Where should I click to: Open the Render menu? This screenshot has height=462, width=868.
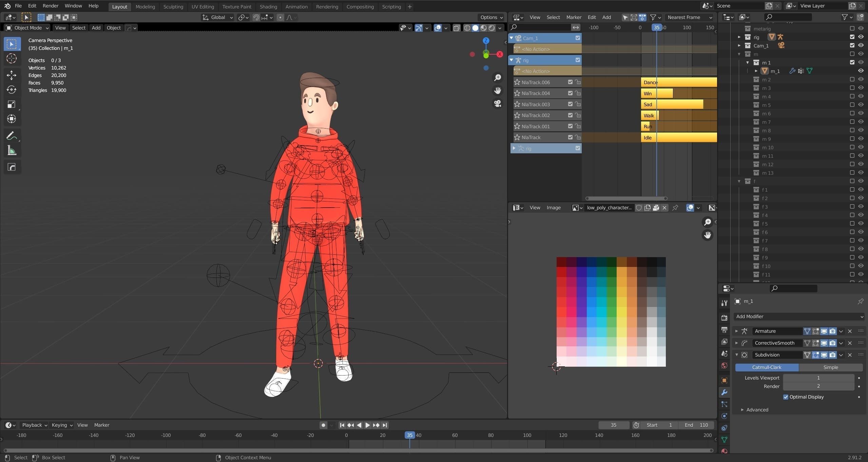(51, 6)
